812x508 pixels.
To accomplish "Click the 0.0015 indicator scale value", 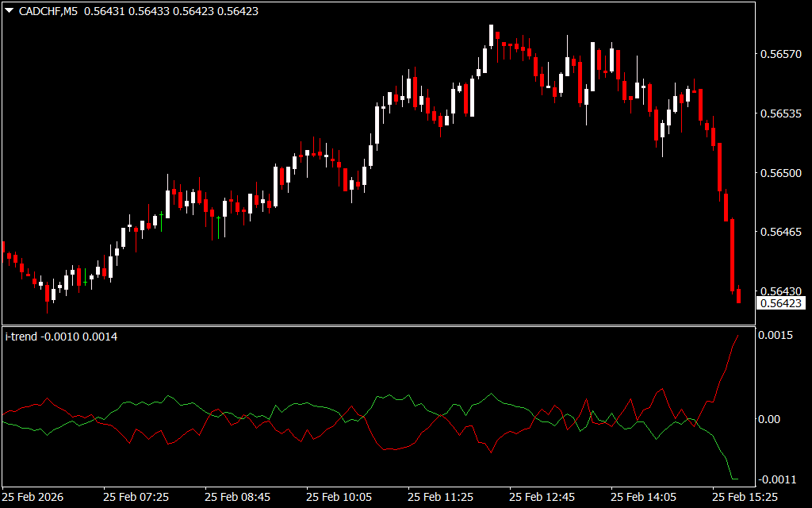I will pyautogui.click(x=777, y=336).
